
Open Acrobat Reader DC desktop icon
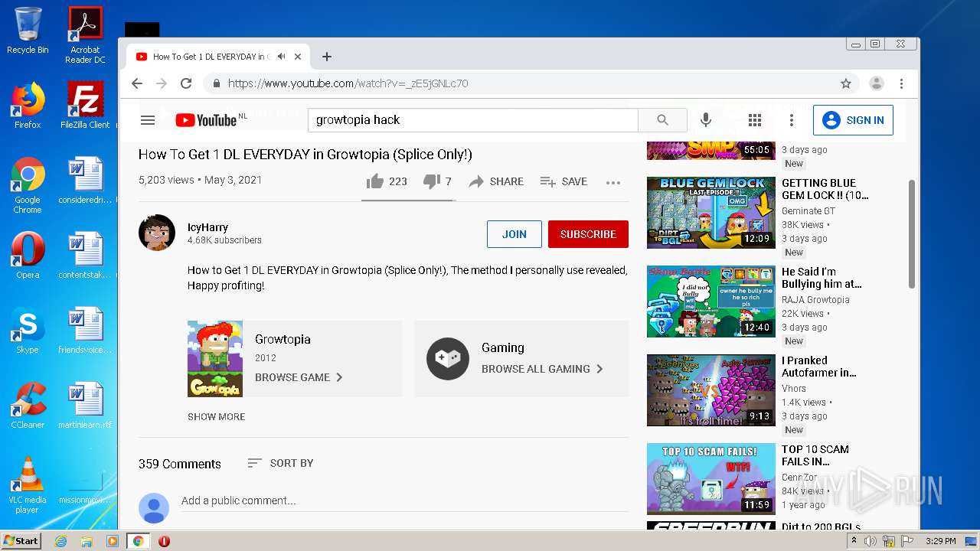click(x=85, y=35)
